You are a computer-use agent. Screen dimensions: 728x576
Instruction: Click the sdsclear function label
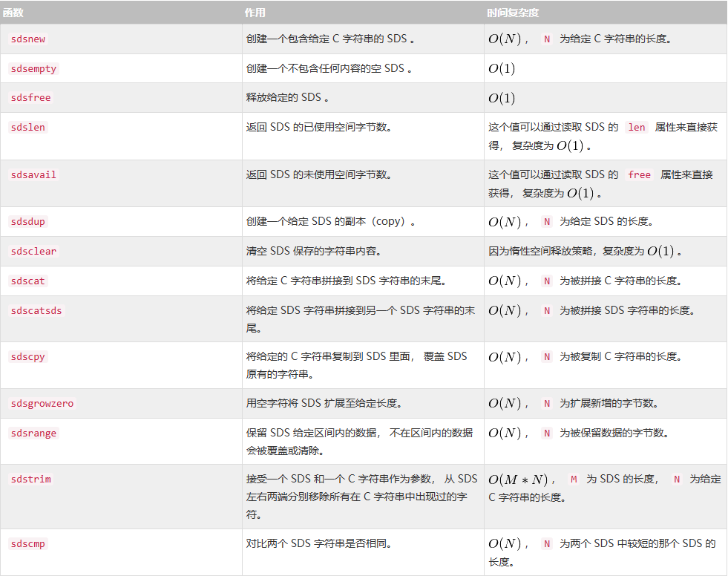pos(33,252)
